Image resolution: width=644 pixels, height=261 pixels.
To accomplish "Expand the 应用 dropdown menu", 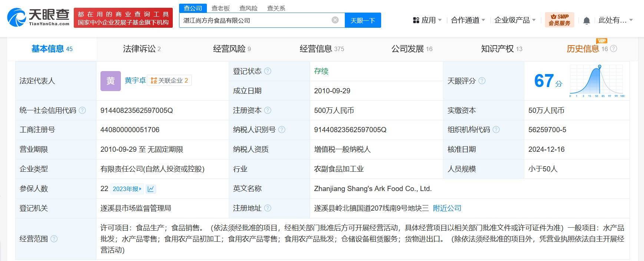I will click(x=427, y=20).
